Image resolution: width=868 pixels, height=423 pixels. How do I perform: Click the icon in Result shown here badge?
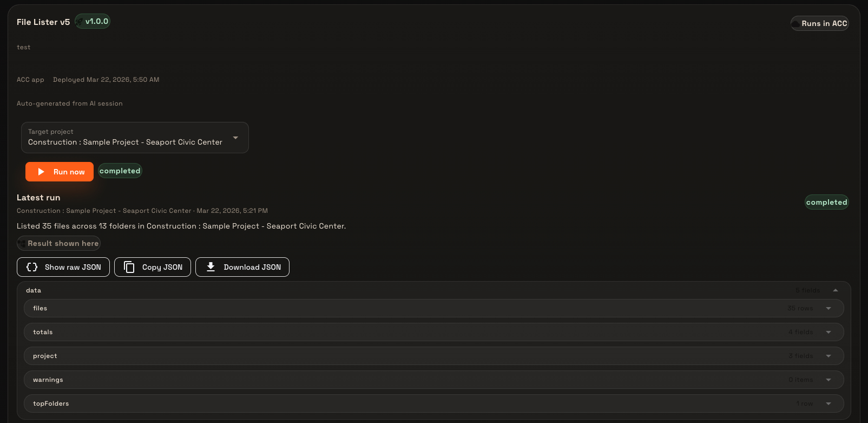22,244
